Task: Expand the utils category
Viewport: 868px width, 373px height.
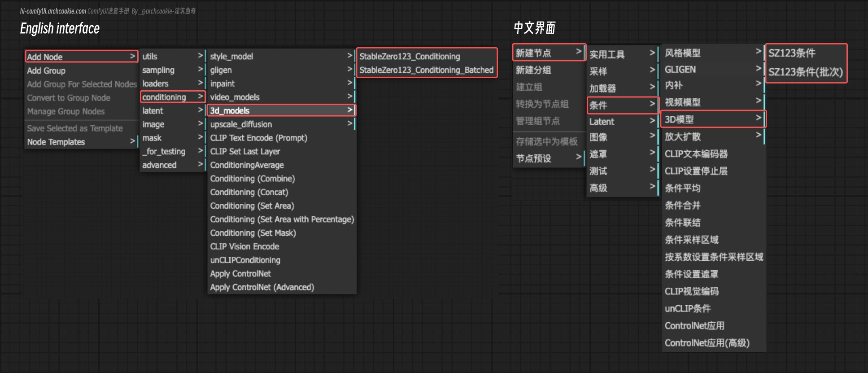Action: pos(173,56)
